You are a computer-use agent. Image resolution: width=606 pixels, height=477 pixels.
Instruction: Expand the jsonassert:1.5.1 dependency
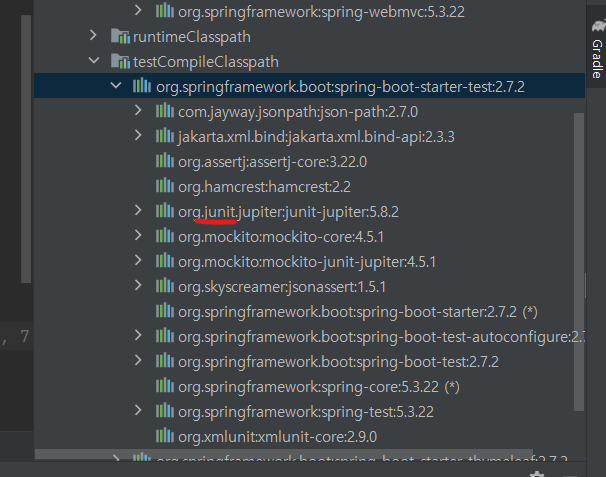point(138,285)
